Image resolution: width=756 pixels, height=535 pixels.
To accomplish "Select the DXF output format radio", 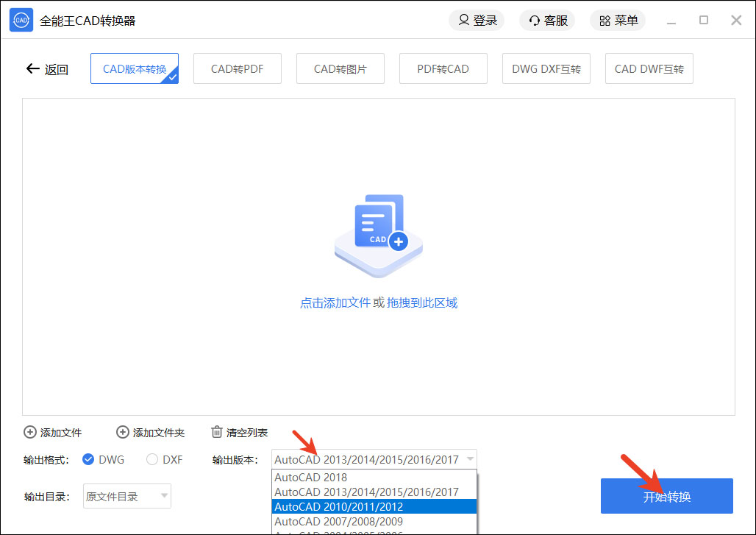I will pos(152,459).
